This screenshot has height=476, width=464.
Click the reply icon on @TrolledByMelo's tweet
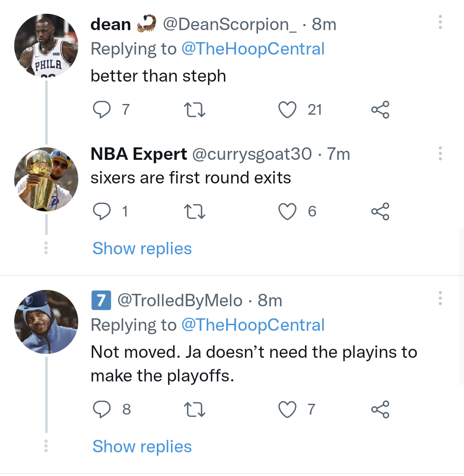click(102, 409)
